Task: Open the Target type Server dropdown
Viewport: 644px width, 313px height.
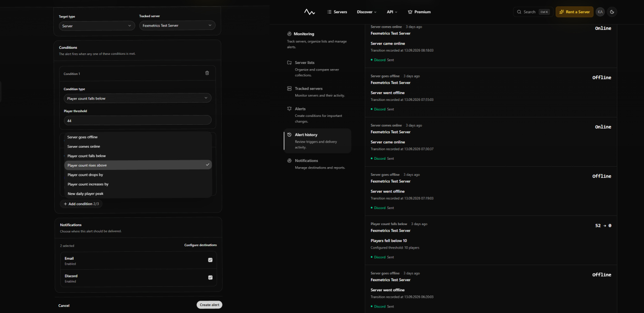Action: (97, 26)
